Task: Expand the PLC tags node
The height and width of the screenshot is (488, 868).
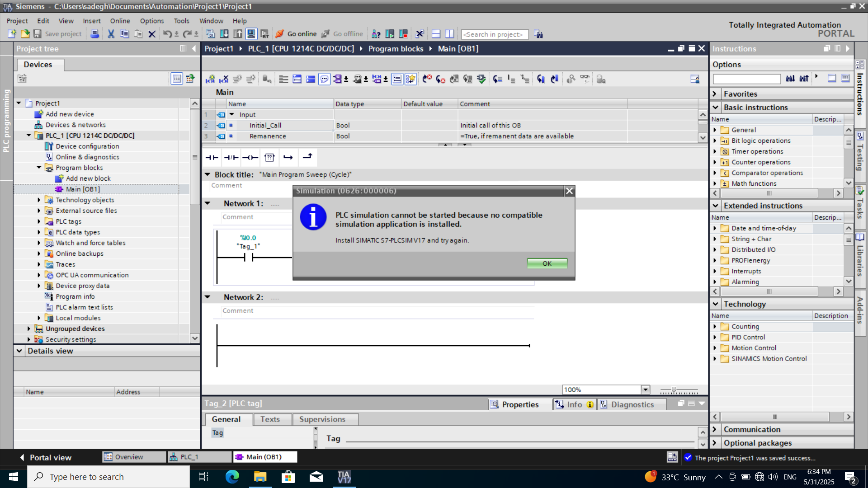Action: click(39, 221)
